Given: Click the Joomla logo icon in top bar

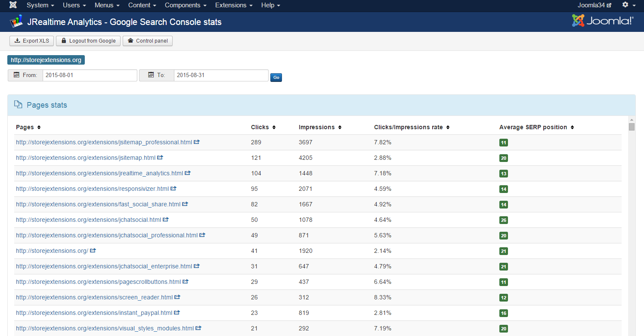Looking at the screenshot, I should coord(13,5).
